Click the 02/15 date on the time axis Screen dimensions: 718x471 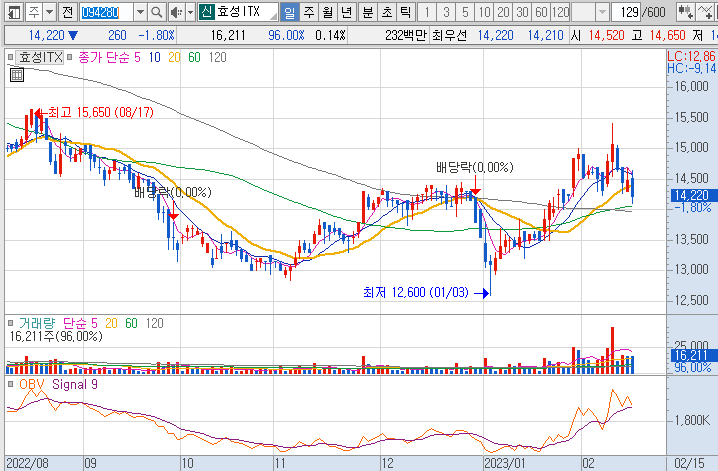point(689,463)
